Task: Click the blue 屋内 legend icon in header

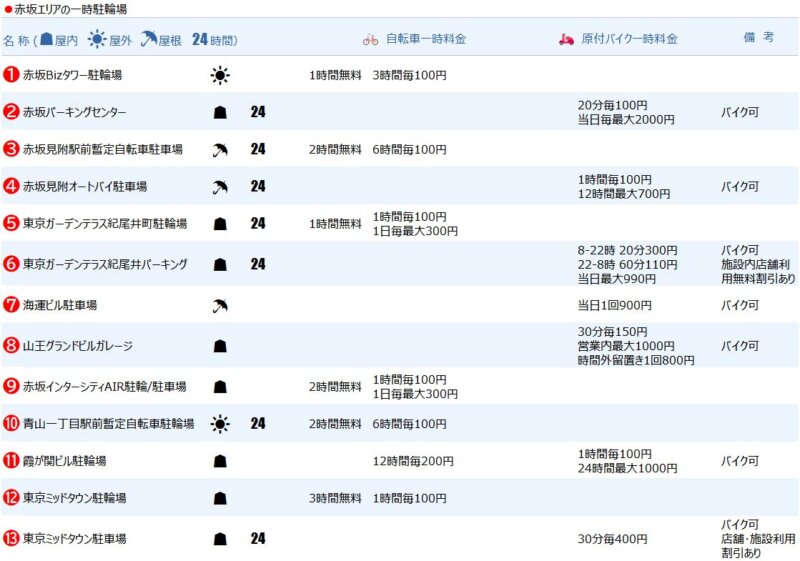Action: tap(46, 39)
